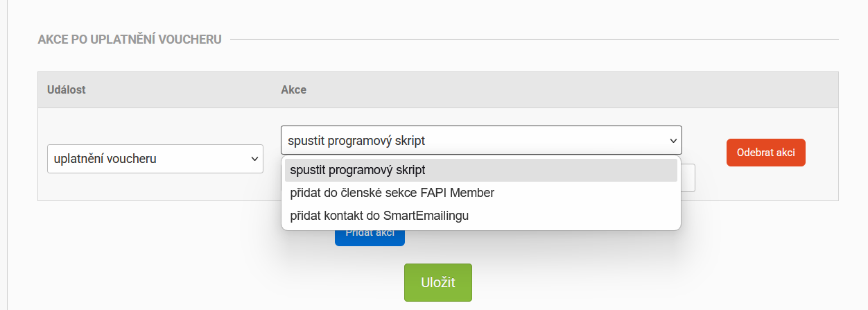
Task: Open the "uplatnění voucheru" event dropdown
Action: click(155, 159)
